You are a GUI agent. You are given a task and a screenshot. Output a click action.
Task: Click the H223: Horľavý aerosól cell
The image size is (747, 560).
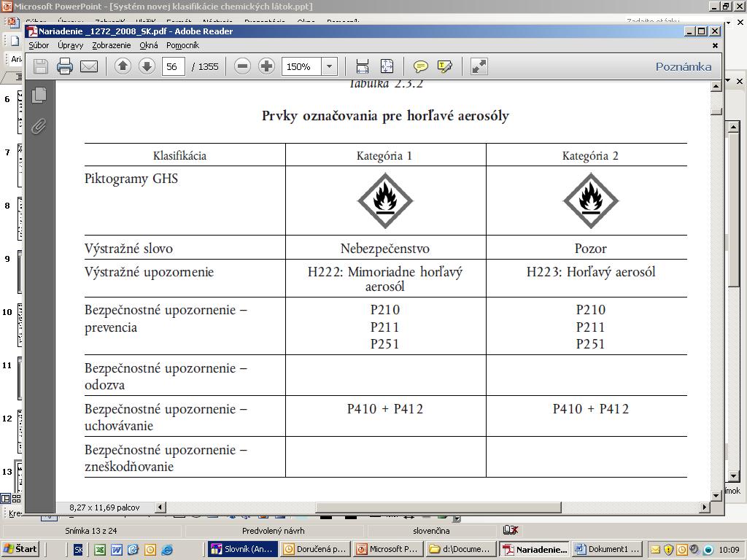[x=591, y=272]
